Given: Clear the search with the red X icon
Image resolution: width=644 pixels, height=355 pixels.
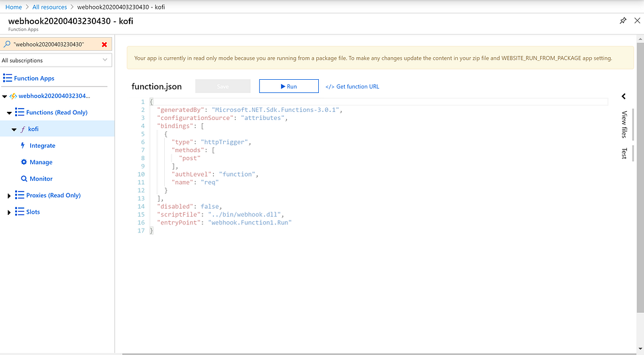Looking at the screenshot, I should (104, 45).
